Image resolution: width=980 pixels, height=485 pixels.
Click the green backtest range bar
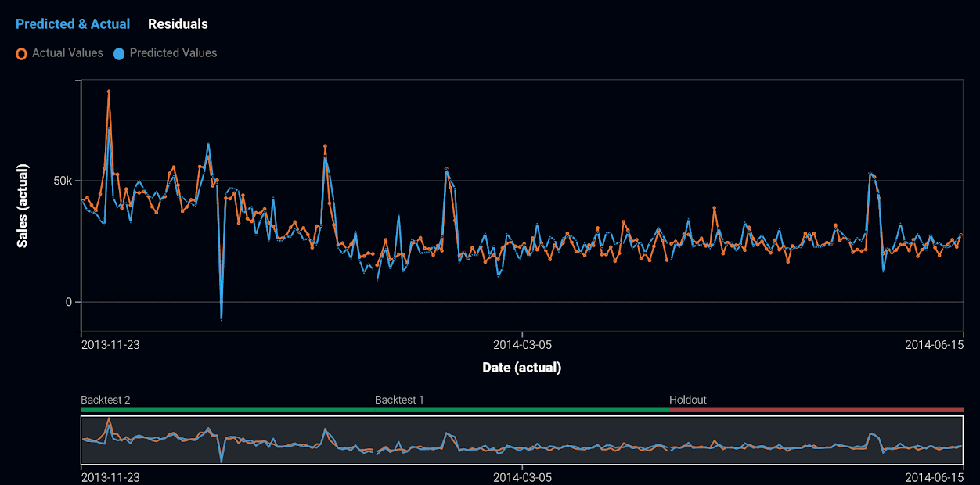coord(374,409)
